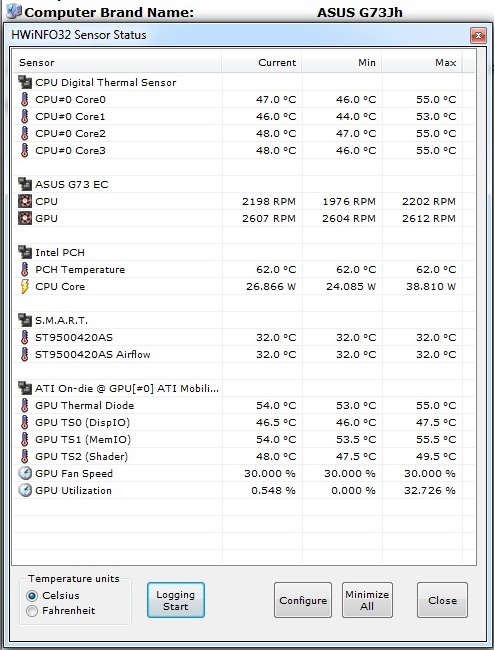Click the fan icon beside GPU RPM row
The image size is (495, 650).
pos(25,218)
